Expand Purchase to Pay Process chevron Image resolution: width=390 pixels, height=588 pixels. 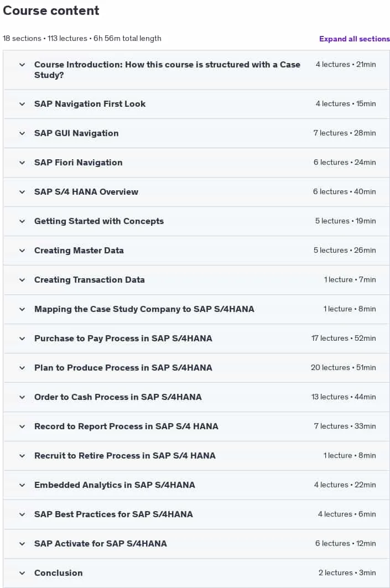click(x=22, y=338)
